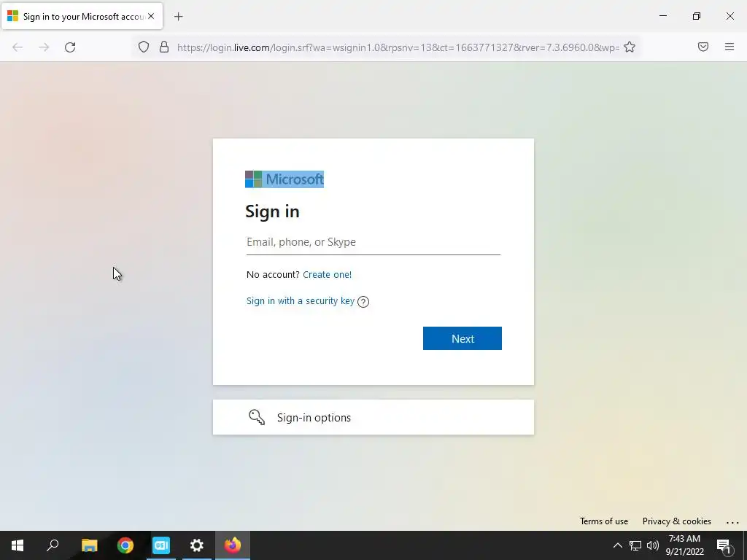Open Sign-in options
747x560 pixels.
coord(373,417)
